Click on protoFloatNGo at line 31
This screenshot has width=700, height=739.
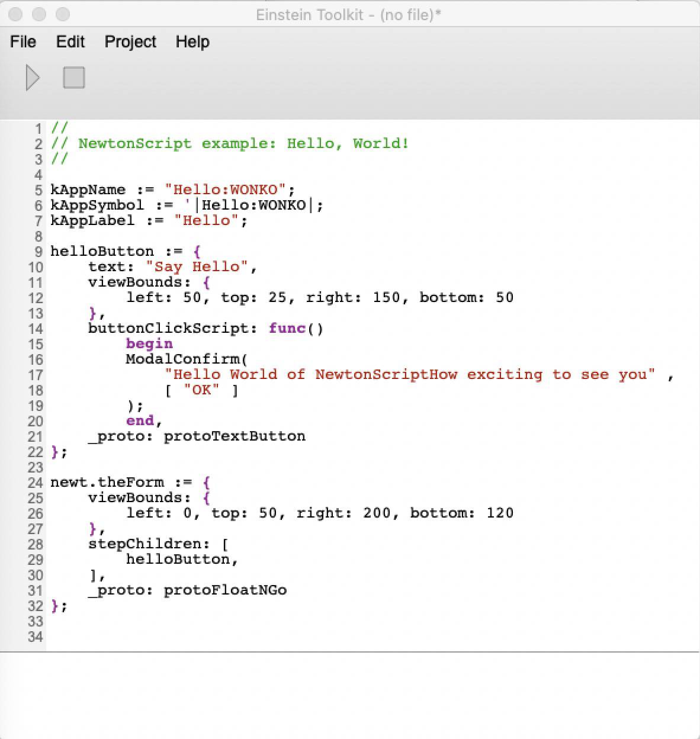(x=225, y=590)
